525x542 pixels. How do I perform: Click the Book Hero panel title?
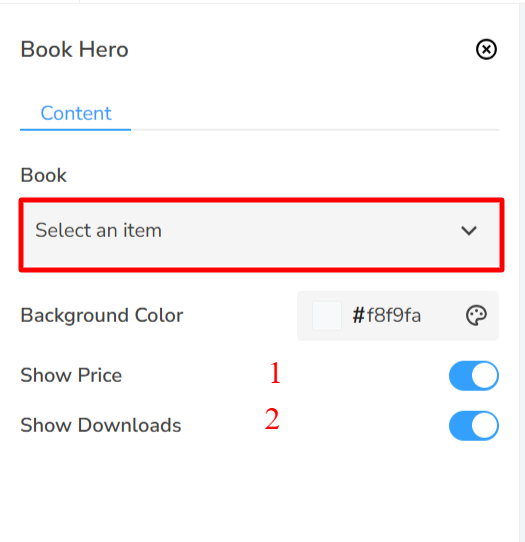pyautogui.click(x=75, y=49)
